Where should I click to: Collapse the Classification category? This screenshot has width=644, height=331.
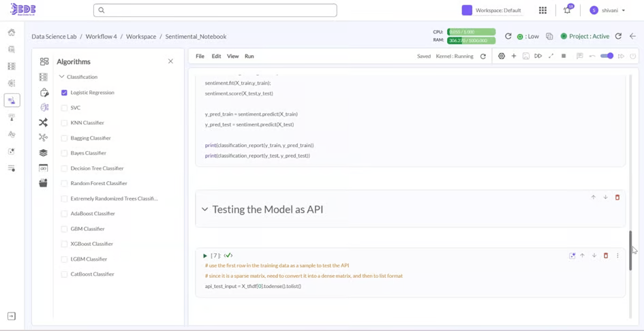[x=61, y=77]
